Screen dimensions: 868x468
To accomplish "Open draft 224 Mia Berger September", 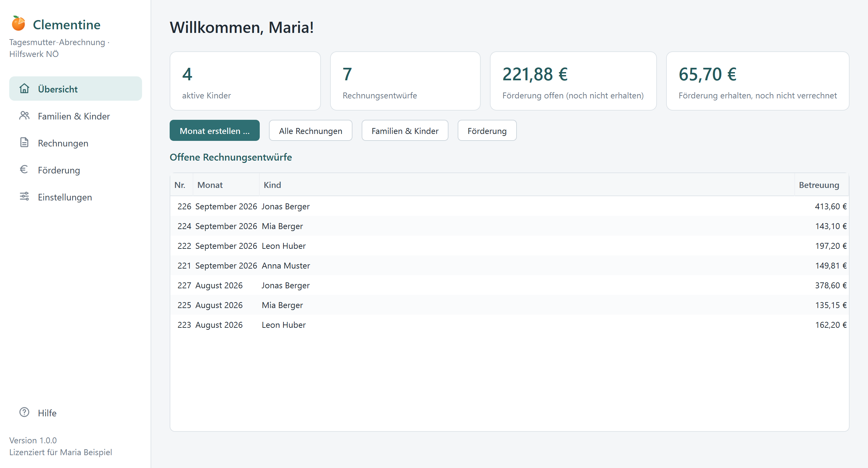I will coord(509,226).
